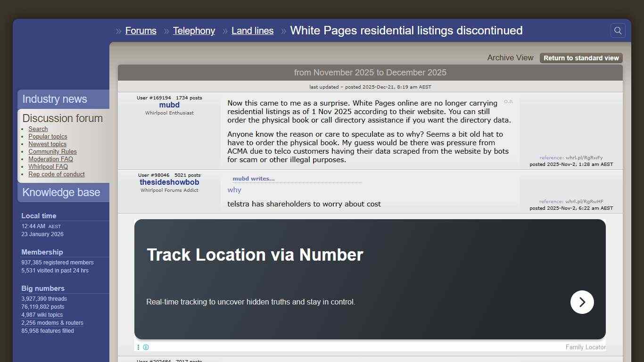Open the Moderation FAQ

point(50,159)
